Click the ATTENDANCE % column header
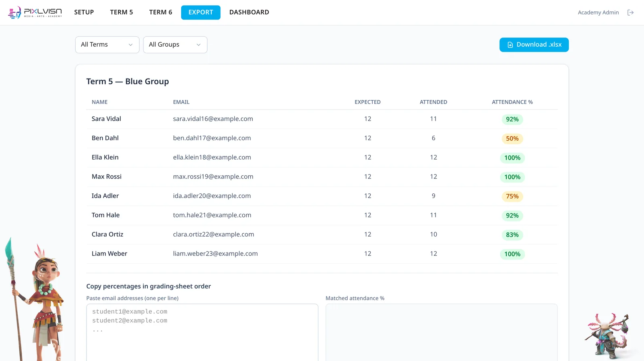Viewport: 644px width, 361px height. (x=512, y=102)
